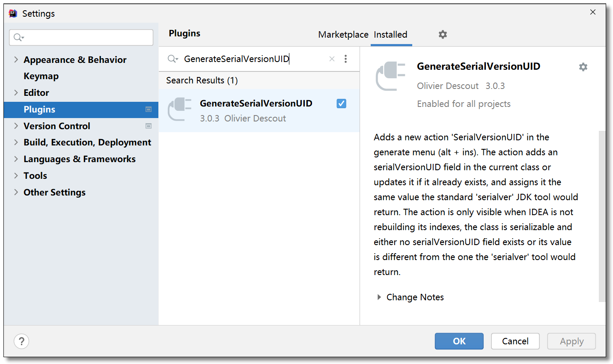Click the settings search magnifier icon
This screenshot has height=364, width=613.
coord(18,38)
